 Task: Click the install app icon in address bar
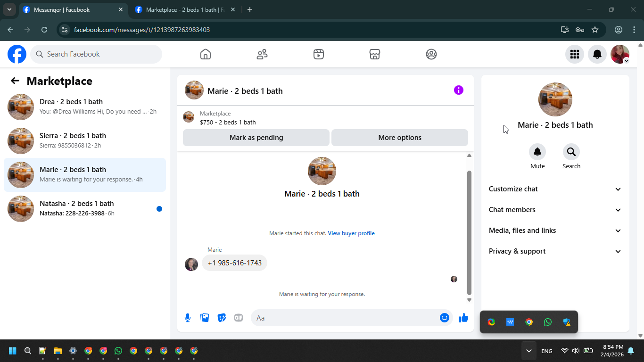(565, 30)
